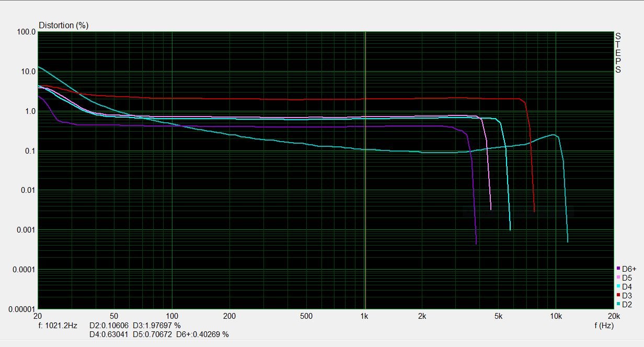Viewport: 644px width, 347px height.
Task: Click the STEPS vertical label
Action: (x=618, y=53)
